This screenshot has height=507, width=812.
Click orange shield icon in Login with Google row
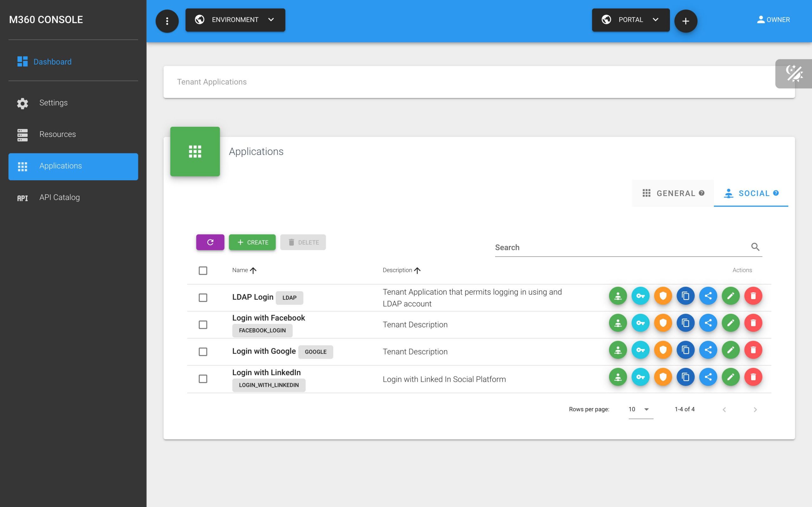(663, 350)
